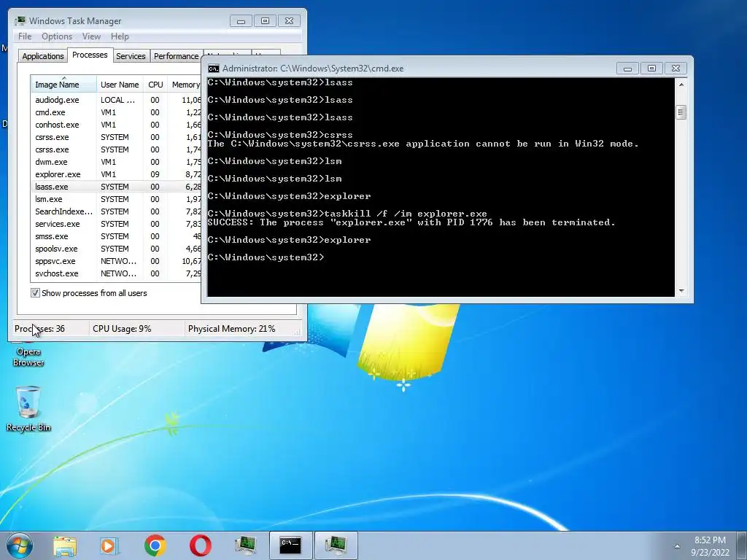Toggle Show processes from all users

35,293
